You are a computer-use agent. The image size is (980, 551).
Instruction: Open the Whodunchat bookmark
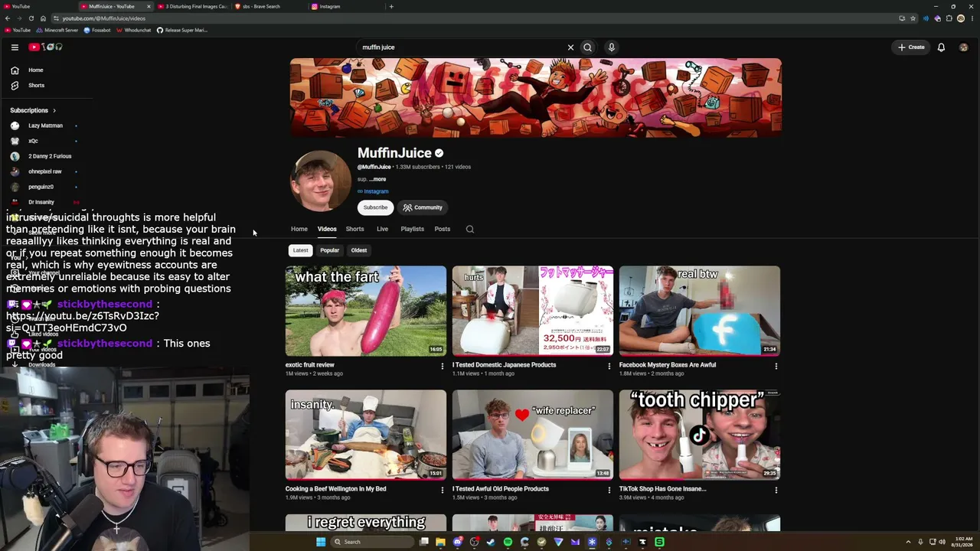coord(134,31)
